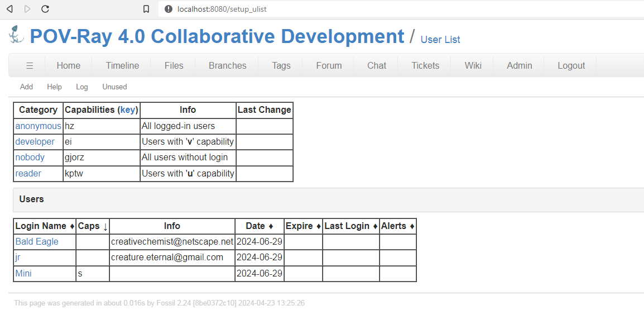Click the bookmark icon in address bar
644x310 pixels.
(x=146, y=9)
